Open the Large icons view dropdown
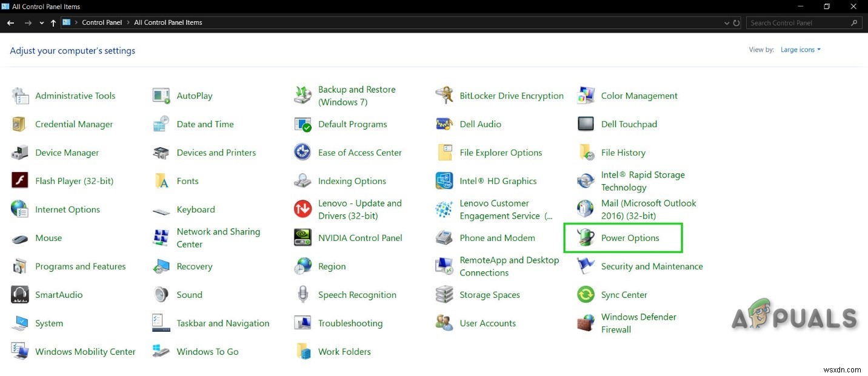The image size is (868, 376). tap(800, 49)
